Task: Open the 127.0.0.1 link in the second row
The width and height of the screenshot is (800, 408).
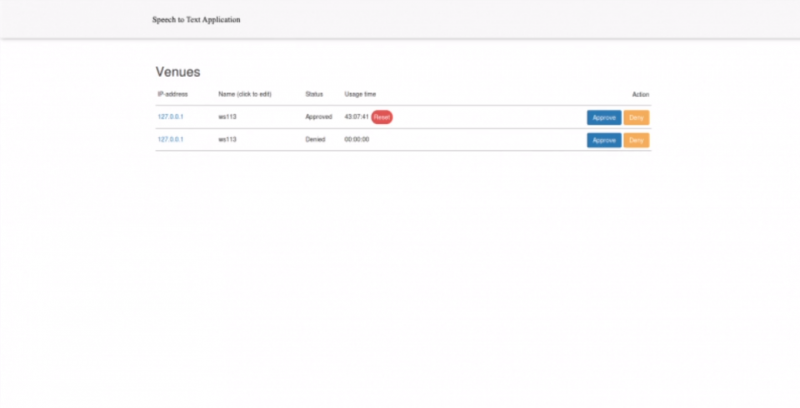Action: coord(170,140)
